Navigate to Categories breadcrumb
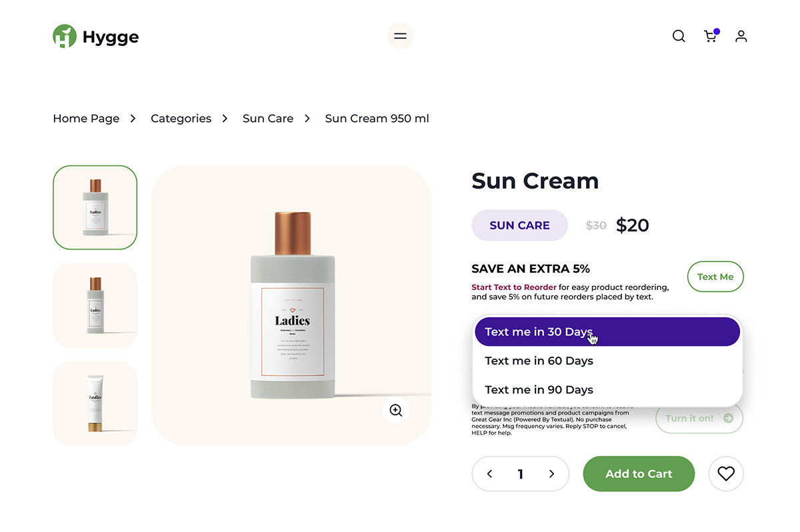 coord(181,119)
